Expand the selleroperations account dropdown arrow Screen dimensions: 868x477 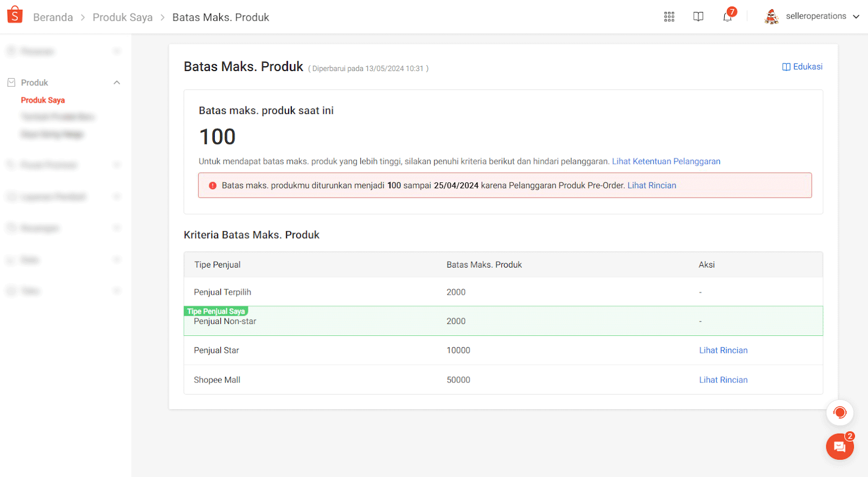click(856, 17)
